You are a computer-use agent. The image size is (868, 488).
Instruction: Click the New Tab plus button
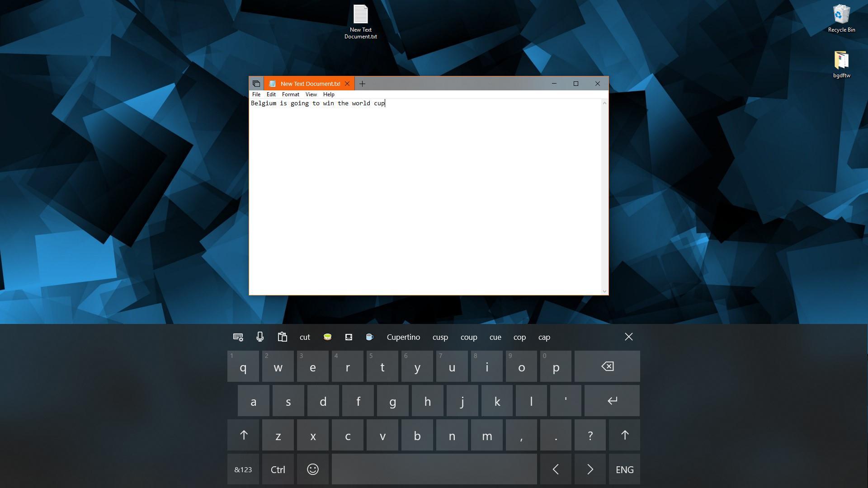click(x=363, y=83)
